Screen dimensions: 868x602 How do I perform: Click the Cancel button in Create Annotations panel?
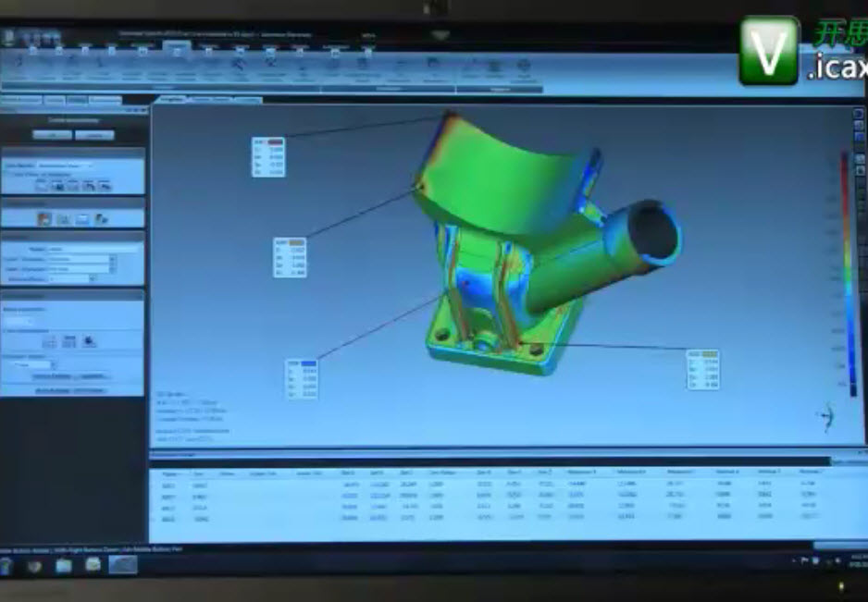coord(94,135)
